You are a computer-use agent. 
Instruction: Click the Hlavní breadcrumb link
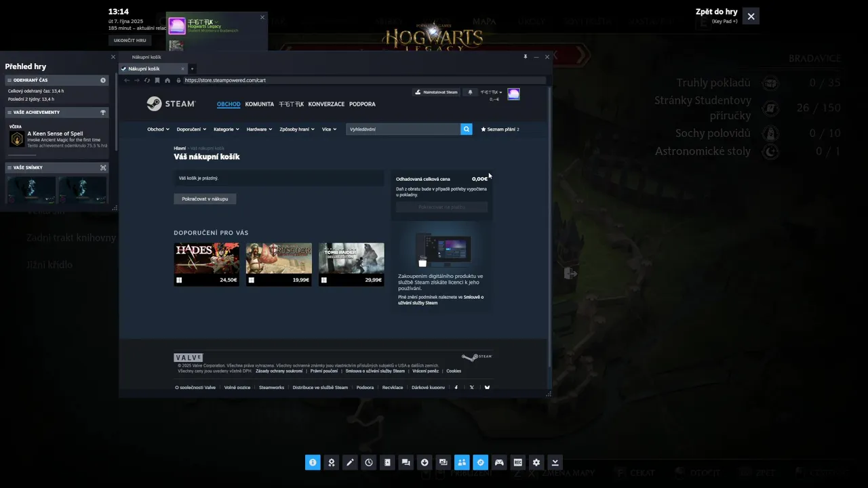(x=180, y=148)
